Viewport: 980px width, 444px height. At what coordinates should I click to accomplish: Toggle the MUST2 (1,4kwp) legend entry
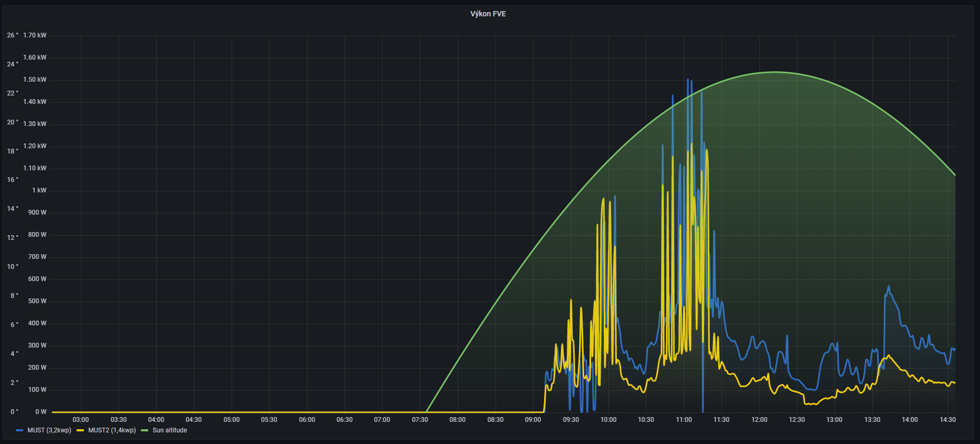point(112,430)
